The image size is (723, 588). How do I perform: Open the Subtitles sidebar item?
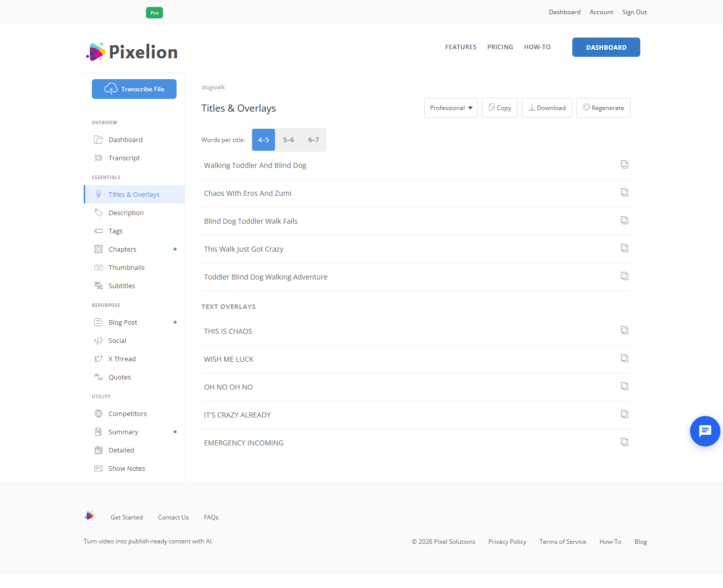pyautogui.click(x=134, y=286)
